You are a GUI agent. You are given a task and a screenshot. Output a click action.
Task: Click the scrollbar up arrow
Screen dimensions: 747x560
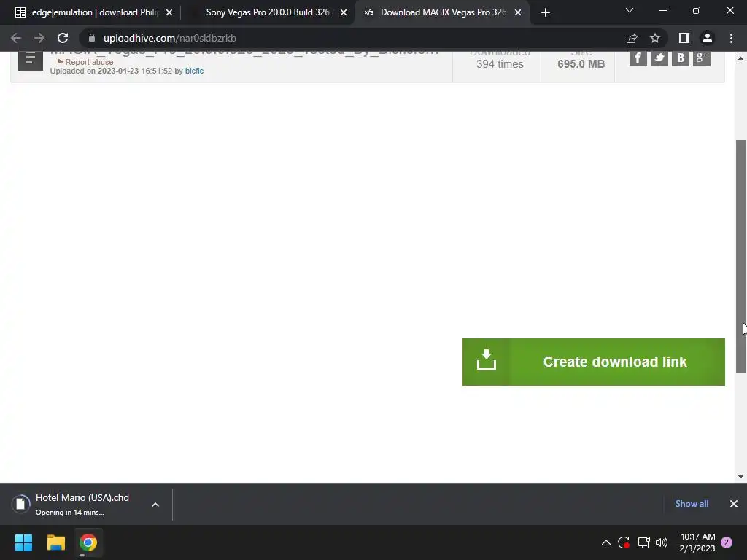[741, 58]
